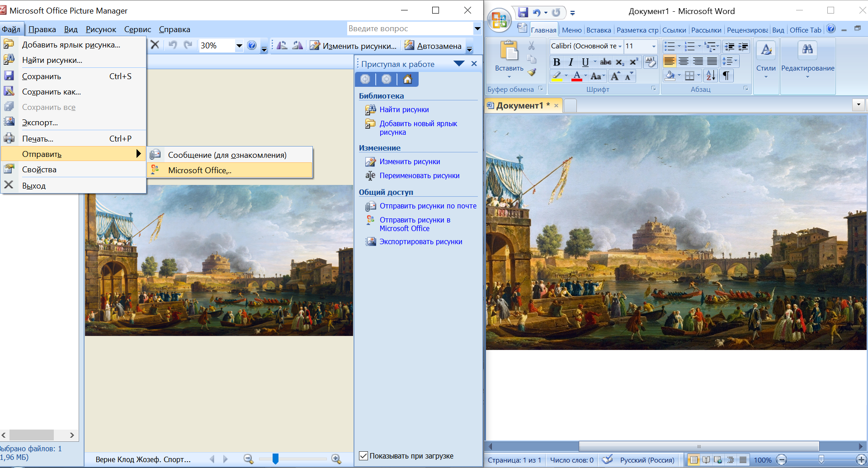Screen dimensions: 868x468
Task: Click 'Найти рисунки' link in task pane
Action: 404,109
